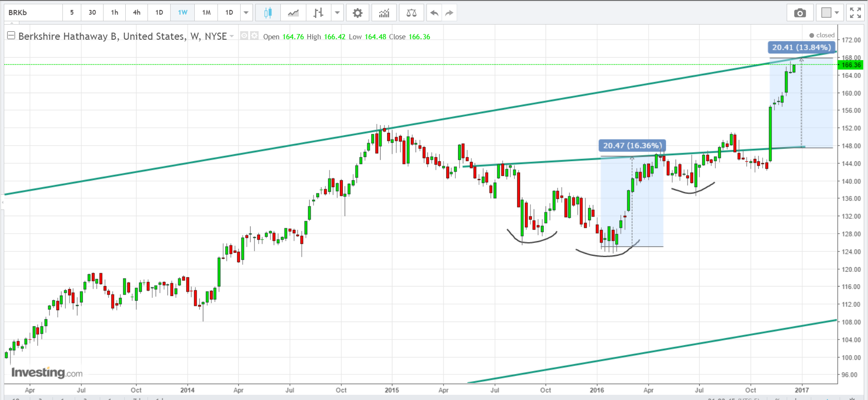Click the 2015 label on time axis
The image size is (868, 400).
(392, 390)
